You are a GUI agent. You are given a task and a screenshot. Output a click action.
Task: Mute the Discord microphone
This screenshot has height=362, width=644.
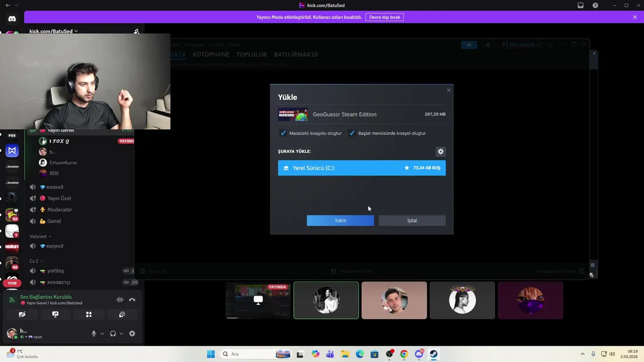[94, 333]
